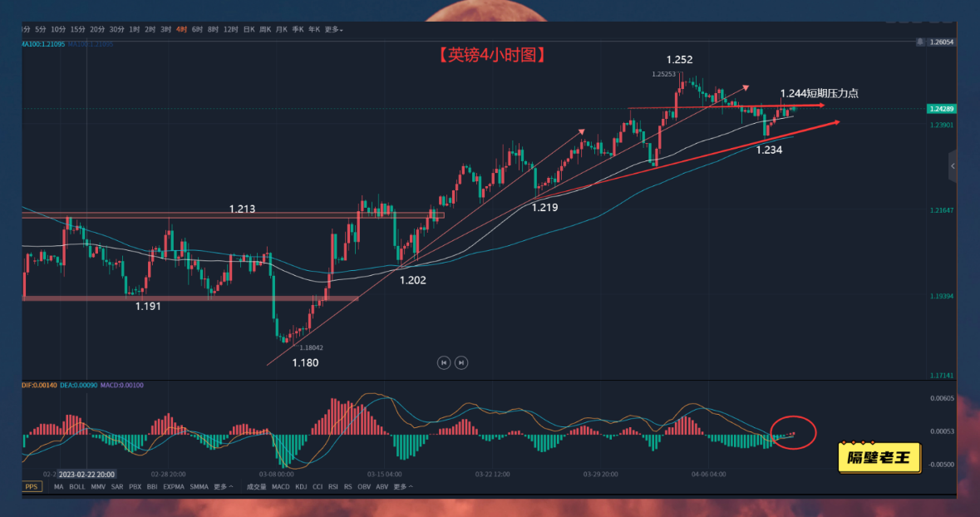This screenshot has height=517, width=980.
Task: Click the skip-forward playback icon below the chart
Action: 461,362
